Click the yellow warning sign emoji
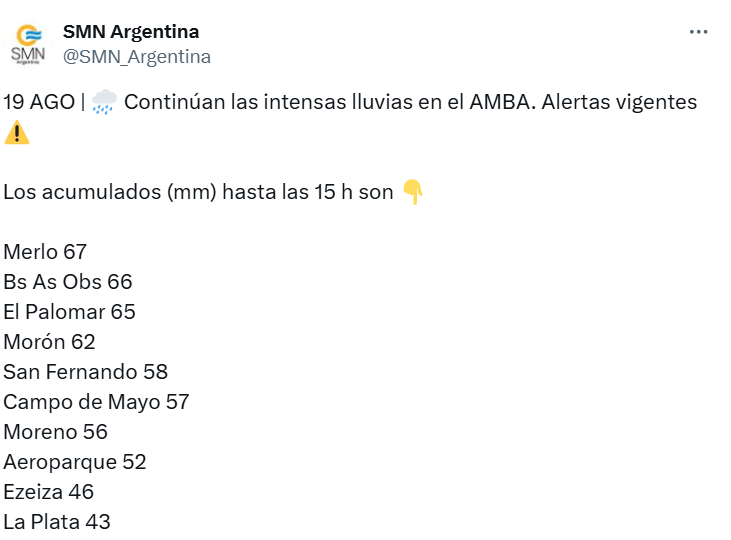 tap(17, 132)
